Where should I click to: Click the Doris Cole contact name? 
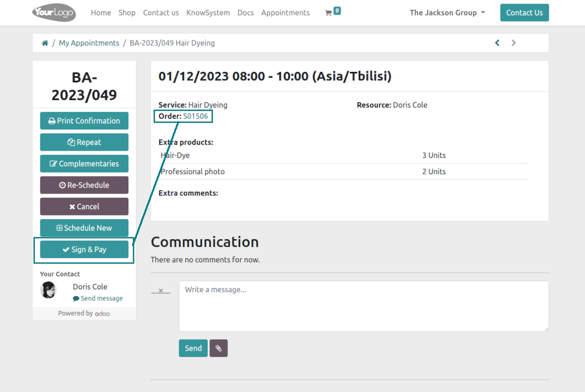click(x=90, y=287)
